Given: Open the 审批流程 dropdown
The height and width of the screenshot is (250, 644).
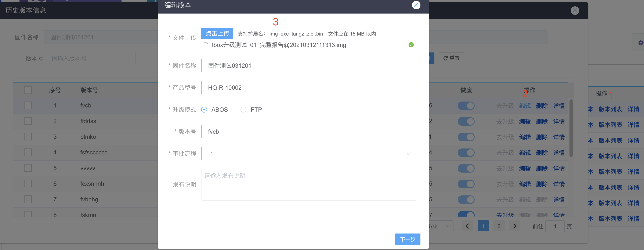Looking at the screenshot, I should tap(308, 154).
